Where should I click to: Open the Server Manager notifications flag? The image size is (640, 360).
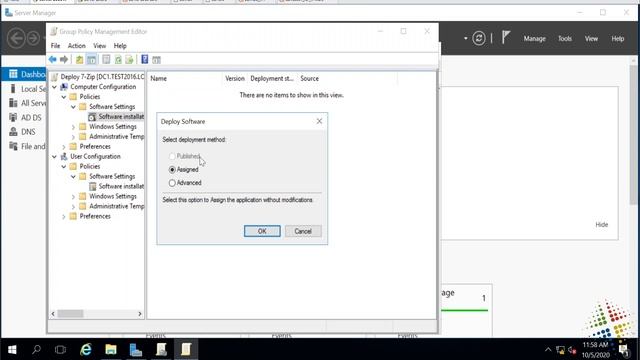coord(506,38)
